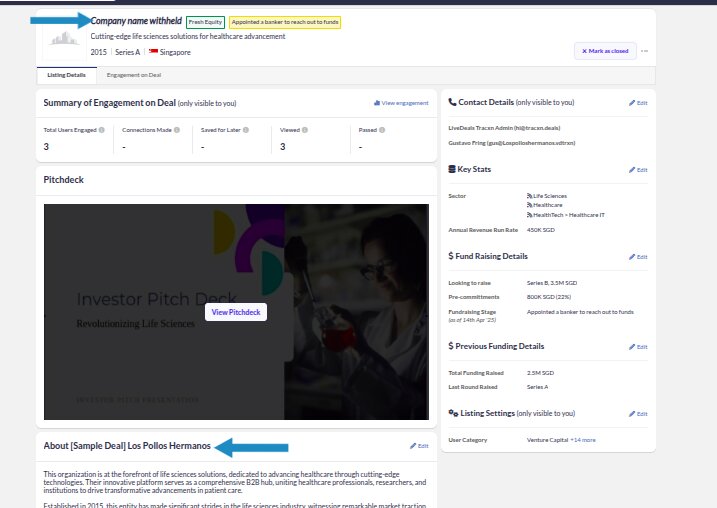Click info icon beside Saved for Later
The image size is (717, 508).
coord(246,130)
